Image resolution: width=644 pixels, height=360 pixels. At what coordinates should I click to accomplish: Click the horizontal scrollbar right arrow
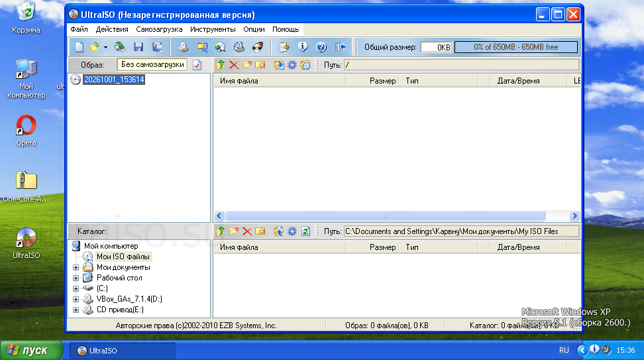pos(574,215)
